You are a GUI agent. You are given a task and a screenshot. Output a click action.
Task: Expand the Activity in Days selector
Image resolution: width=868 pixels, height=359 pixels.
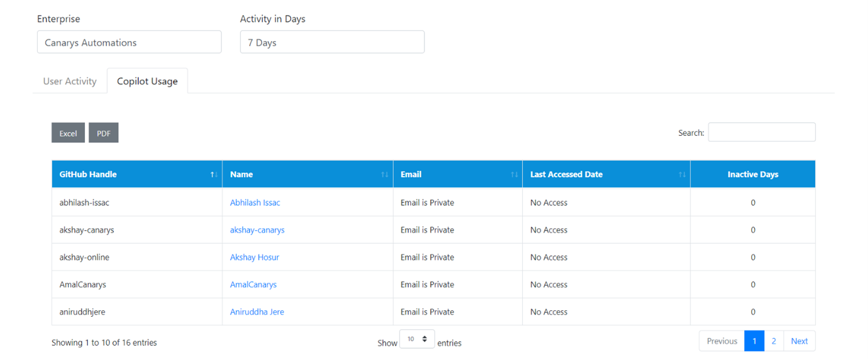332,42
